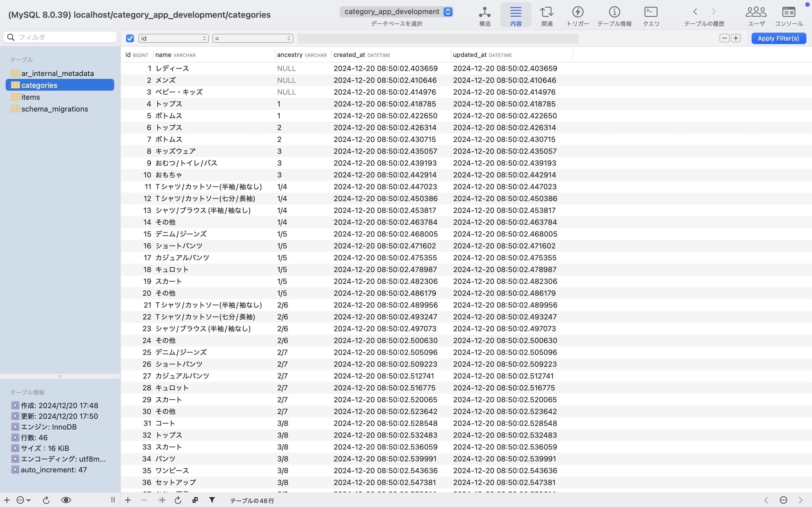Image resolution: width=812 pixels, height=507 pixels.
Task: Switch to the 内容 (Content) tab
Action: 515,15
